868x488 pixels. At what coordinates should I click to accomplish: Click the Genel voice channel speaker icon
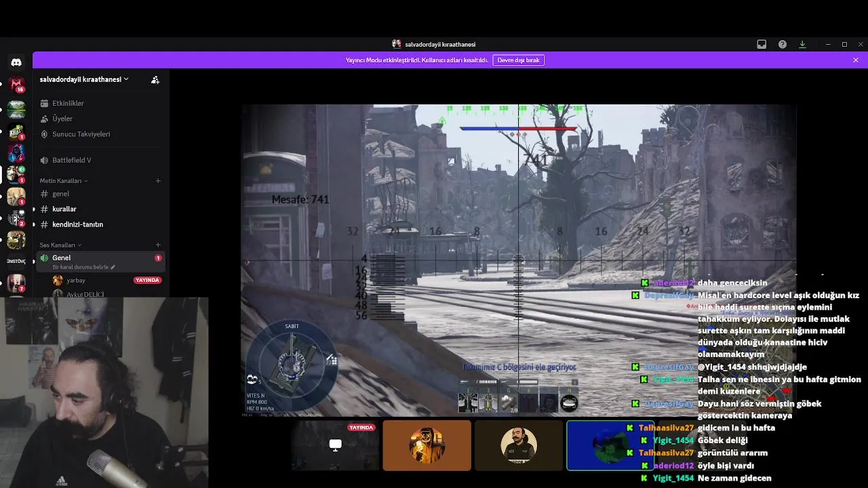45,258
